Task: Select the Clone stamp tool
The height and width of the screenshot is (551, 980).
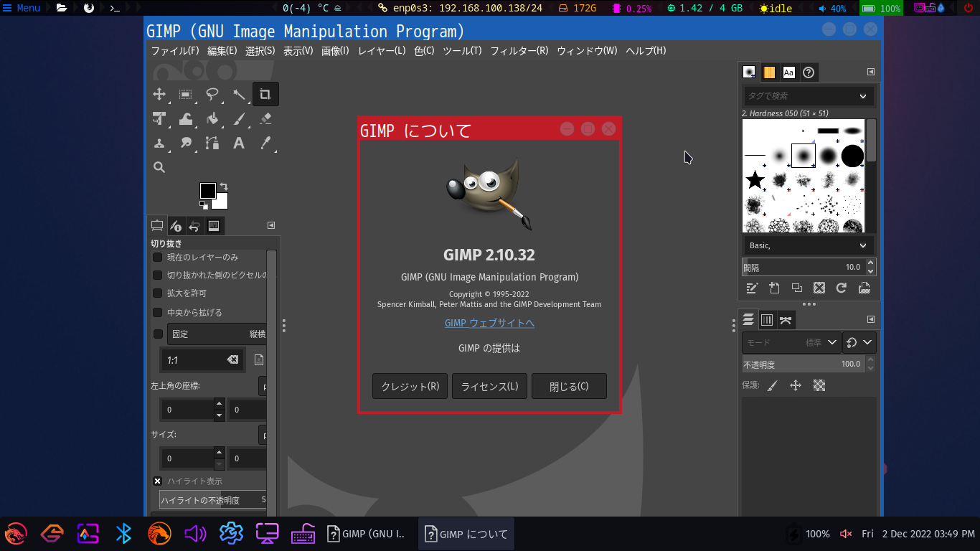Action: pyautogui.click(x=159, y=143)
